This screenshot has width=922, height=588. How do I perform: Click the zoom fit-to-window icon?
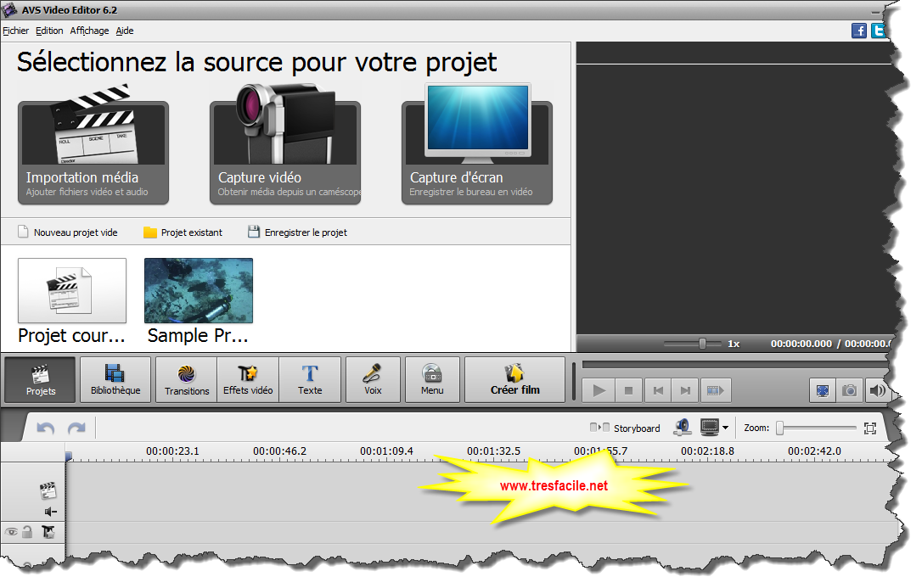(870, 428)
